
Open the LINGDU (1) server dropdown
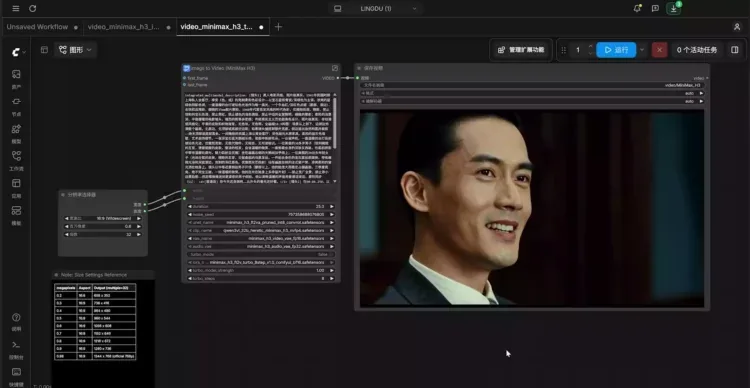(x=375, y=9)
